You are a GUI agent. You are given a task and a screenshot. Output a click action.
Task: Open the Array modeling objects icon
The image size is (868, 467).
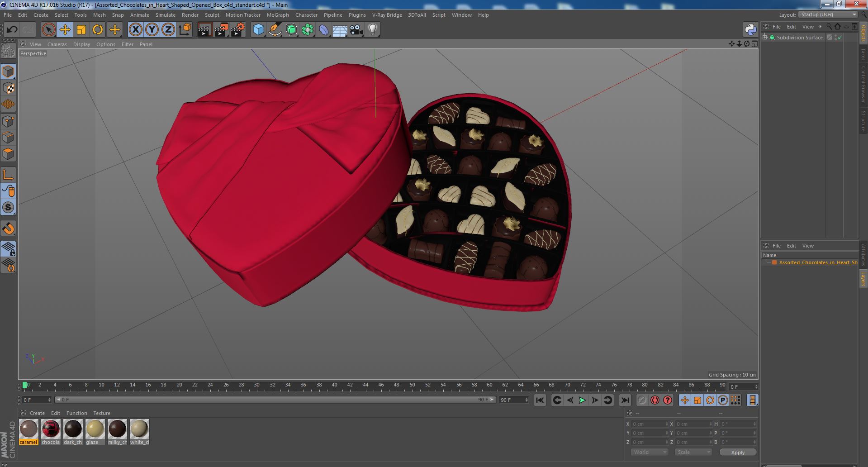(308, 30)
